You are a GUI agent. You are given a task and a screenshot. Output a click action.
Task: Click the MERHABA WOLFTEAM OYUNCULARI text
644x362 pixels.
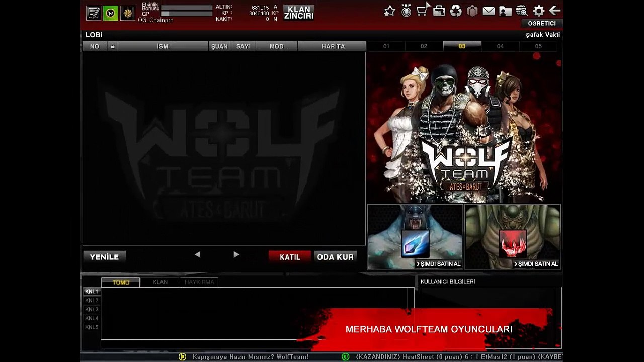click(x=429, y=330)
